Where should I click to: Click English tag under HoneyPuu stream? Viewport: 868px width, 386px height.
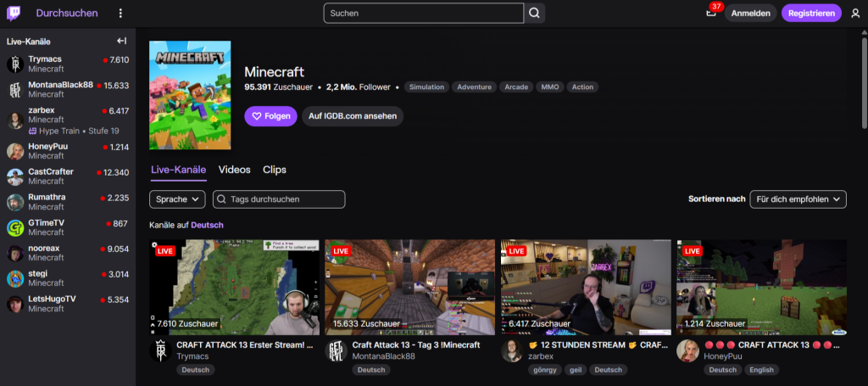point(762,370)
